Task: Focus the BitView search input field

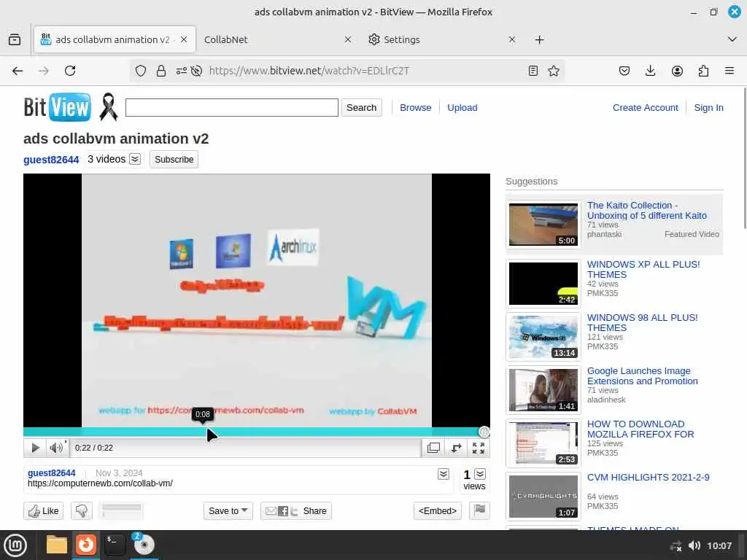Action: pos(232,108)
